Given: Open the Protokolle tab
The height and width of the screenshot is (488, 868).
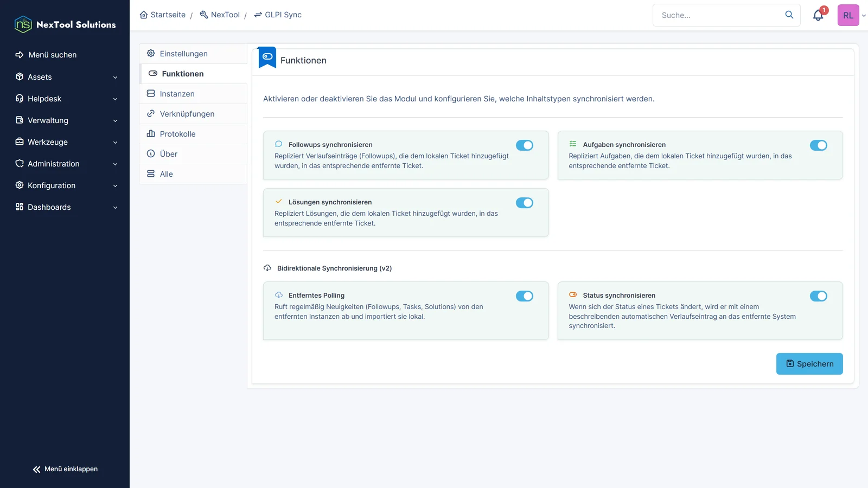Looking at the screenshot, I should point(193,134).
